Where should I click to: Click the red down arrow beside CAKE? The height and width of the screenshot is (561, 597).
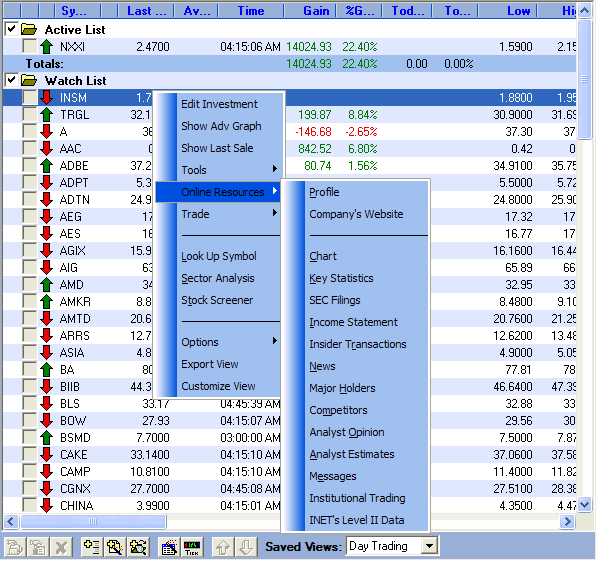click(x=46, y=454)
